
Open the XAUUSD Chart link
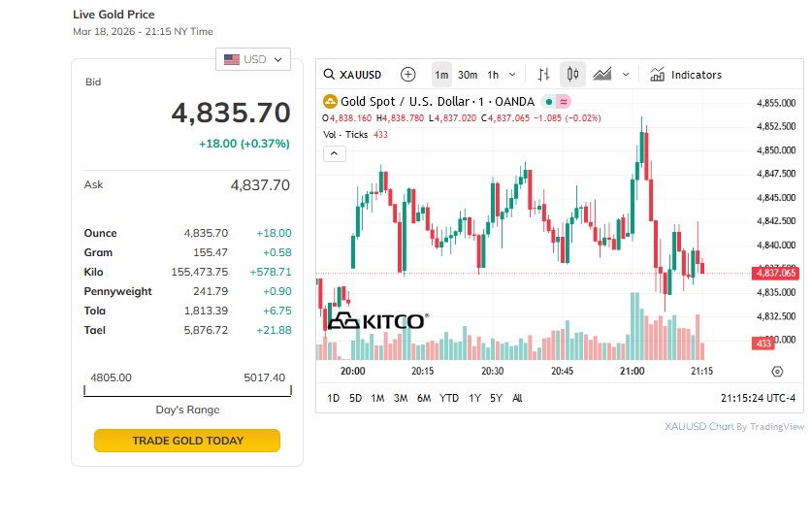[698, 426]
